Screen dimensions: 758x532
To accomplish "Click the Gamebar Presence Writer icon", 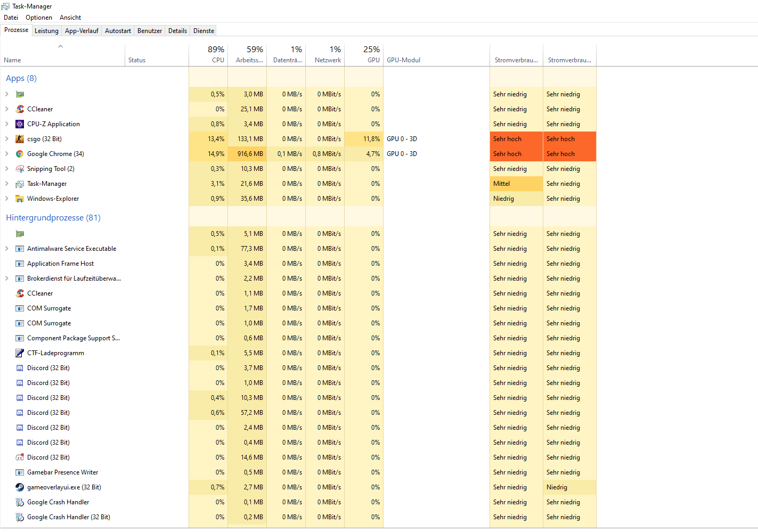I will coord(20,472).
